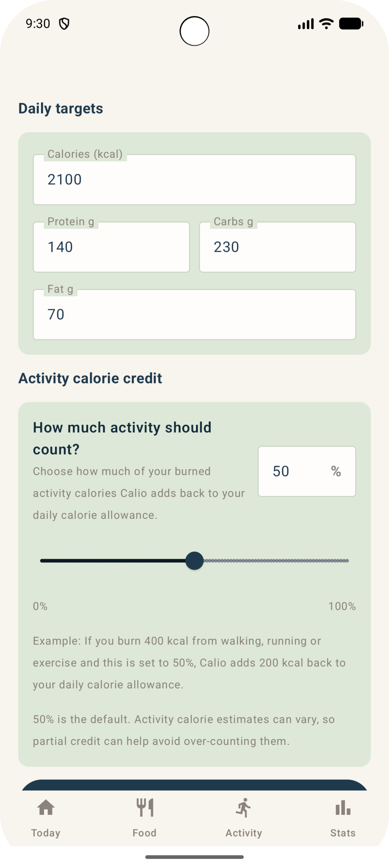Switch to the Stats tab label
The height and width of the screenshot is (868, 389).
click(x=343, y=833)
